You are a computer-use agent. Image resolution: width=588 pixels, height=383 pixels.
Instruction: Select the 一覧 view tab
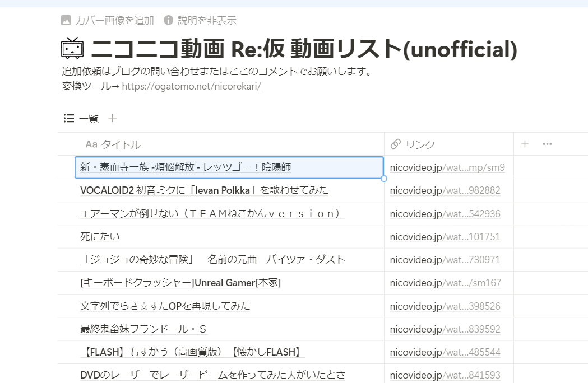81,118
